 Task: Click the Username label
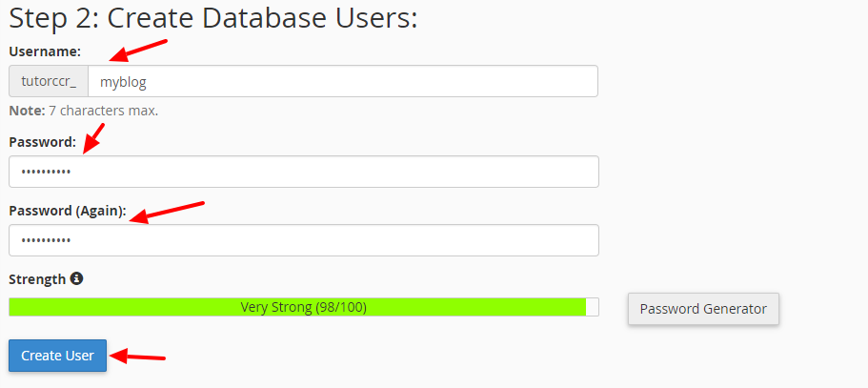coord(45,51)
